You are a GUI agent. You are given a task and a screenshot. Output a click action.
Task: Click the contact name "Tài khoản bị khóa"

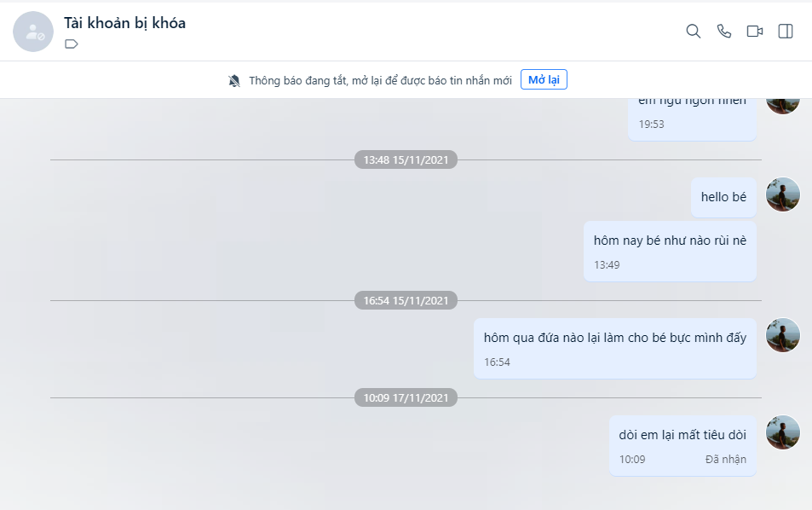(x=124, y=23)
